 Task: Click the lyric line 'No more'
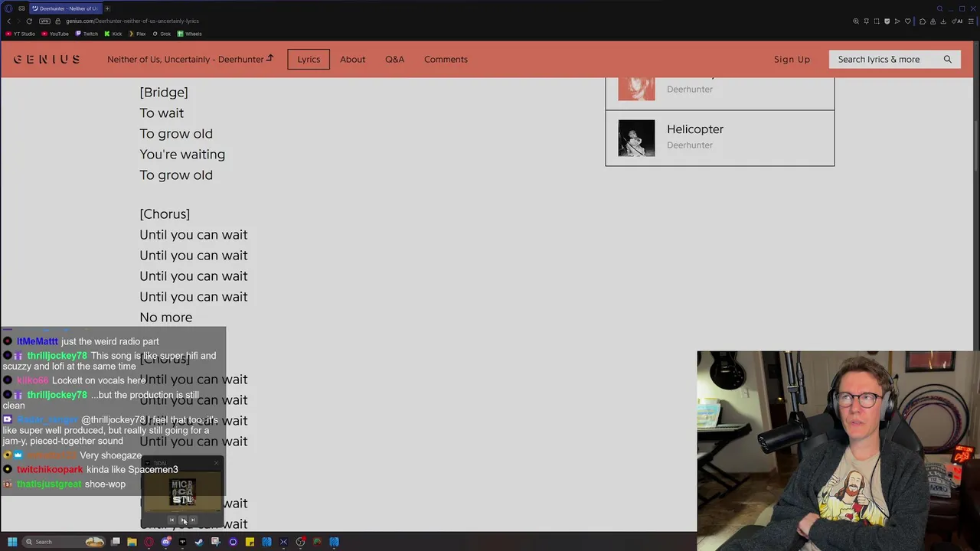(x=166, y=317)
